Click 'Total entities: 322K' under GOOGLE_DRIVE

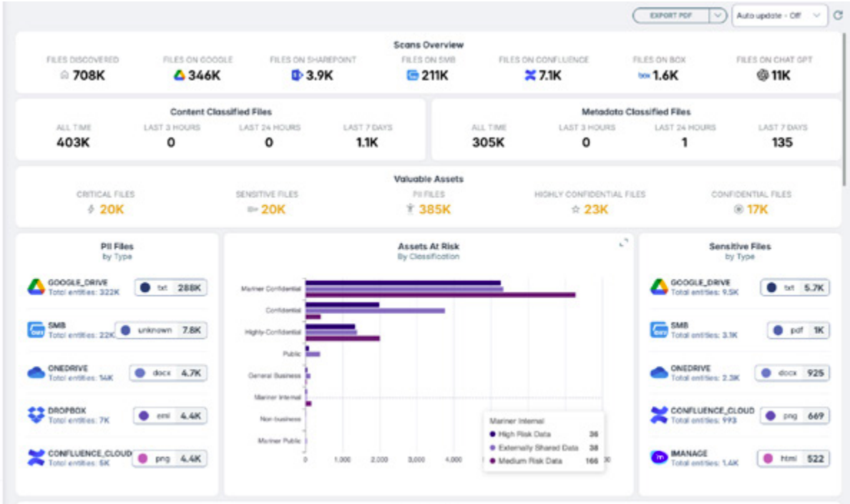coord(84,292)
